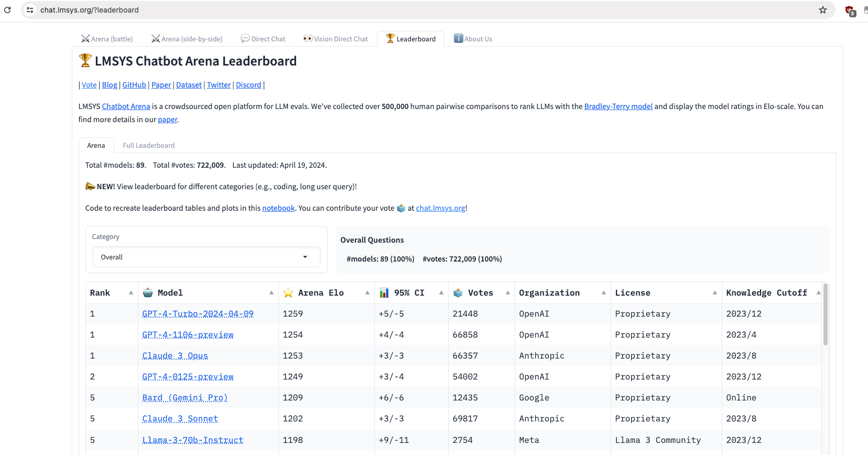
Task: Click the megaphone icon before NEW!
Action: pos(90,186)
